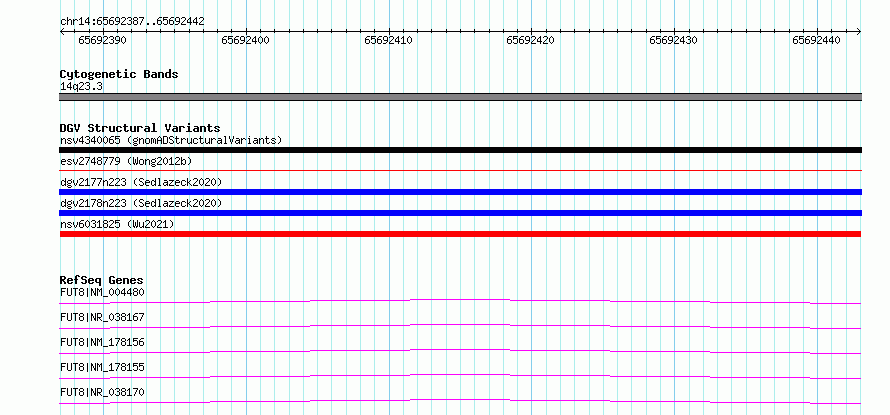The image size is (890, 415).
Task: Open gene FUT8|NR_038167 label
Action: pyautogui.click(x=102, y=317)
